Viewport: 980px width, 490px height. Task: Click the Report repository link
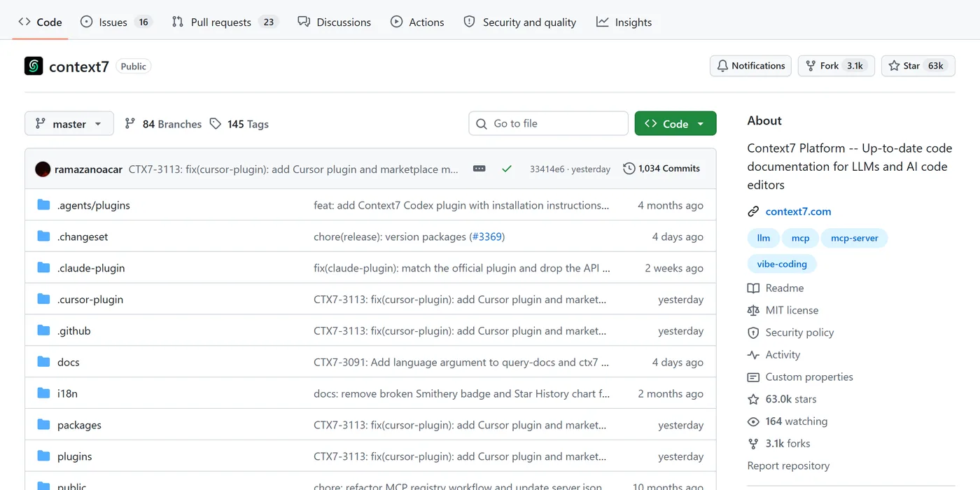click(788, 465)
